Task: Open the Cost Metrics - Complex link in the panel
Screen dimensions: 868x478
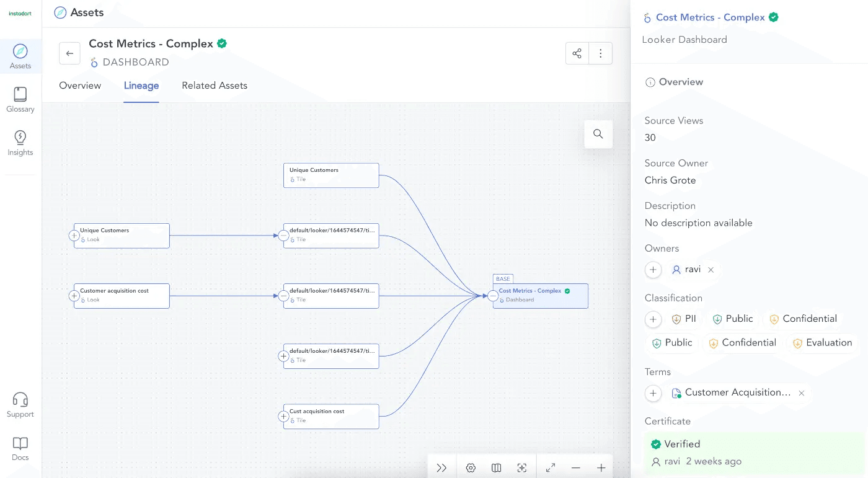Action: click(711, 17)
